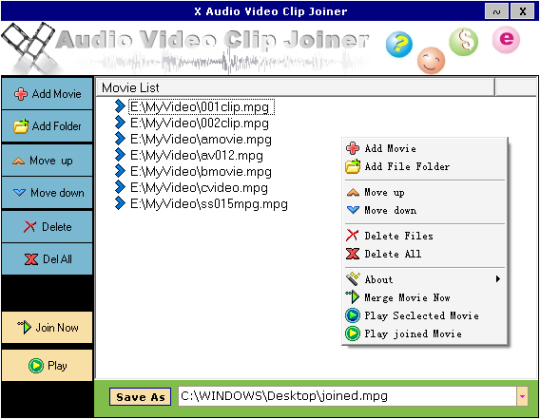Click the blue arrow beside av012.mpg
This screenshot has height=419, width=540.
pos(120,155)
